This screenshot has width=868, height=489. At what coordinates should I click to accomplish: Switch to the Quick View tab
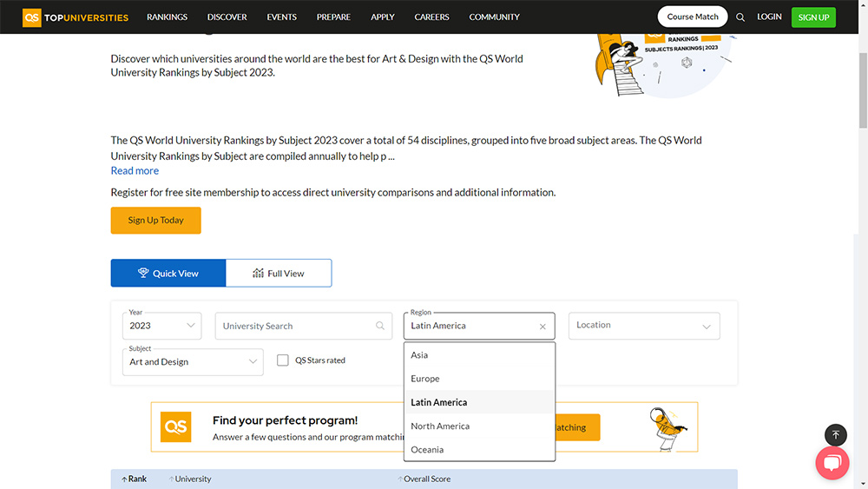pos(168,273)
